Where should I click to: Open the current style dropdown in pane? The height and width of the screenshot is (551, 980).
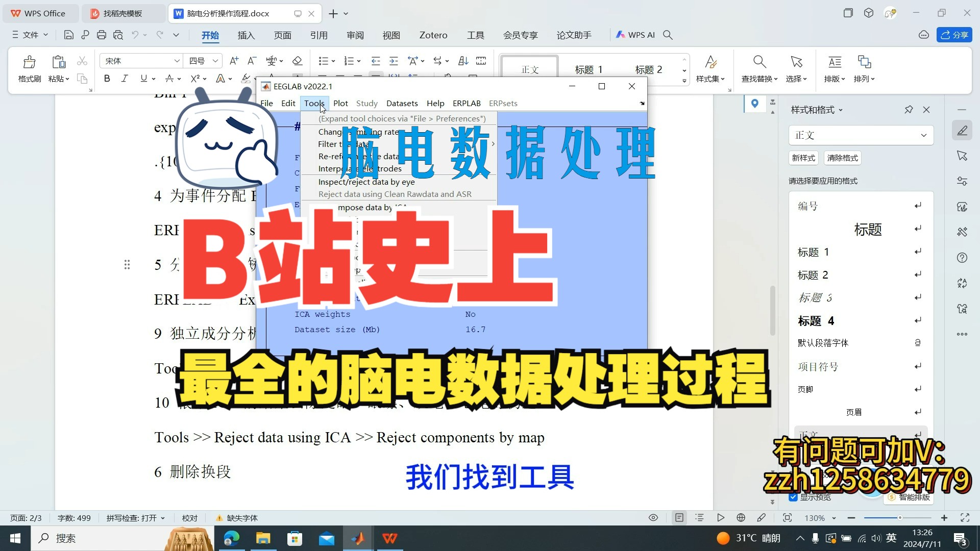[923, 135]
